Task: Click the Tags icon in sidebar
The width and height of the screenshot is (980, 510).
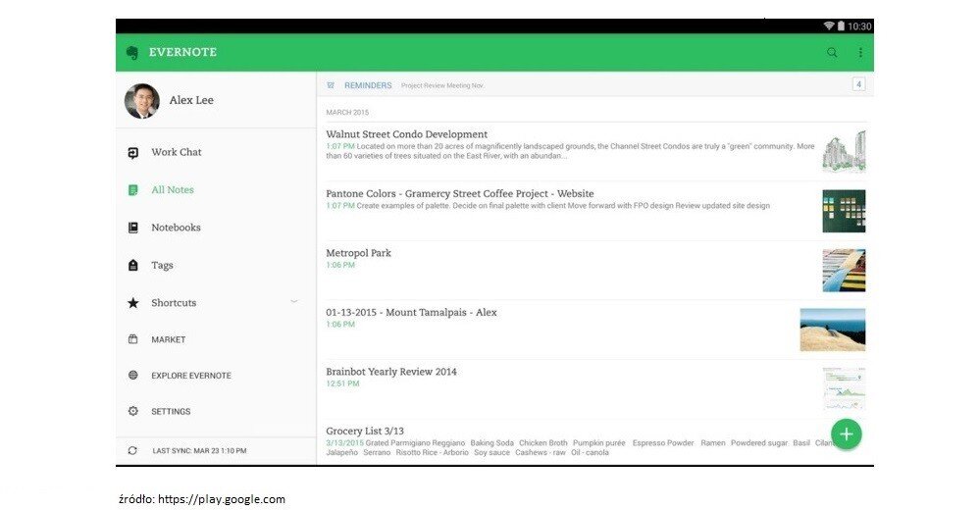Action: click(x=133, y=265)
